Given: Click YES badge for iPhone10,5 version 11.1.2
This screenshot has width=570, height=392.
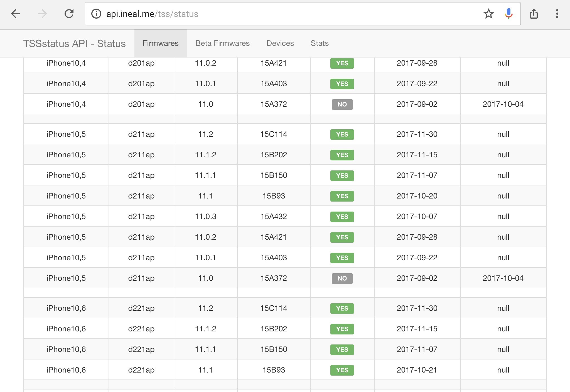Looking at the screenshot, I should click(342, 155).
